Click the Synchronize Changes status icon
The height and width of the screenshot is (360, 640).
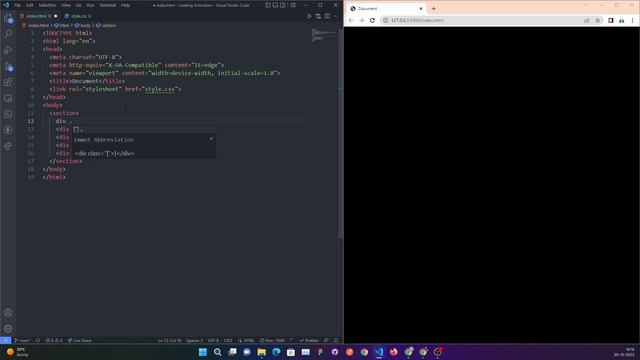38,340
